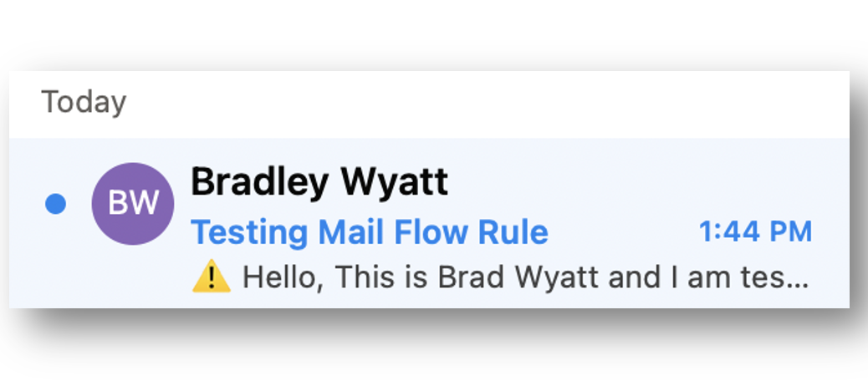Click the Today group header
Image resolution: width=868 pixels, height=381 pixels.
tap(84, 102)
